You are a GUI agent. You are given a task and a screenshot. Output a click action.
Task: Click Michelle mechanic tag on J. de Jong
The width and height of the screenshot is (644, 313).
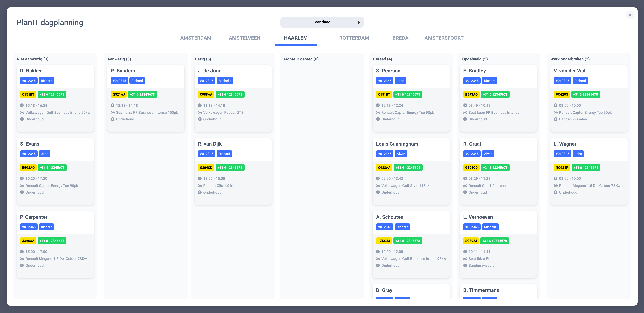[225, 81]
